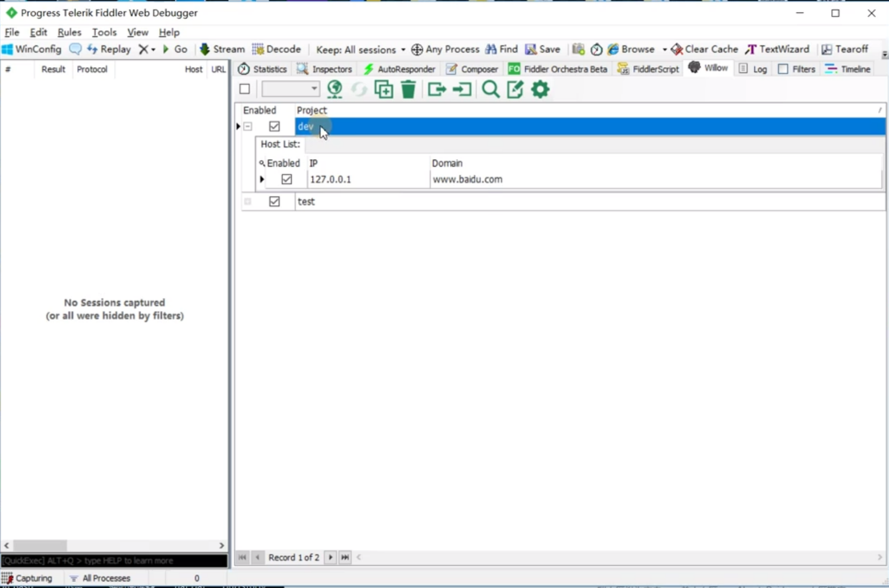Jump to the last record
This screenshot has width=889, height=588.
pos(345,558)
